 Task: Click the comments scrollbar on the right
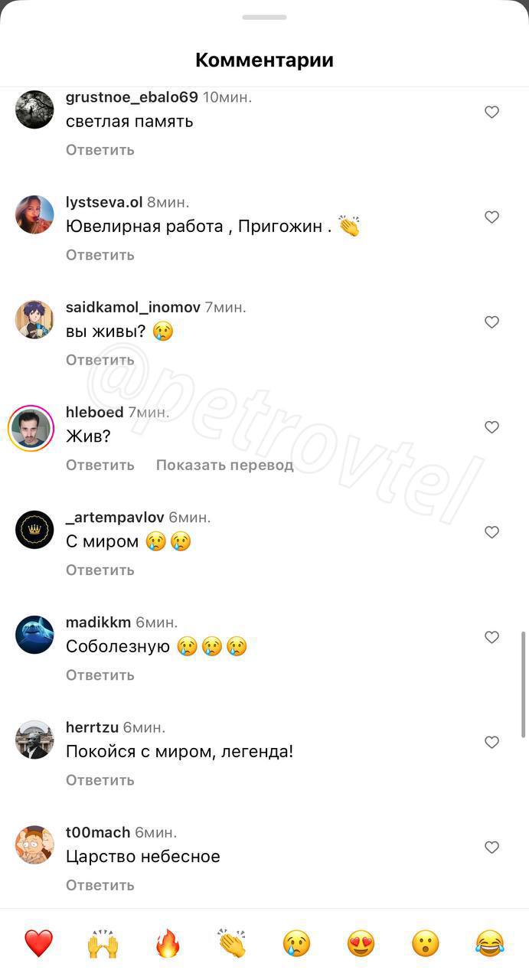(x=524, y=684)
